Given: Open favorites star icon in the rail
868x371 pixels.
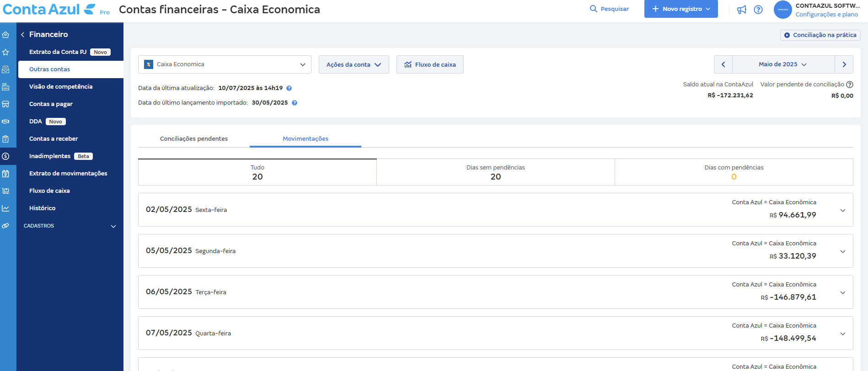Looking at the screenshot, I should tap(5, 52).
